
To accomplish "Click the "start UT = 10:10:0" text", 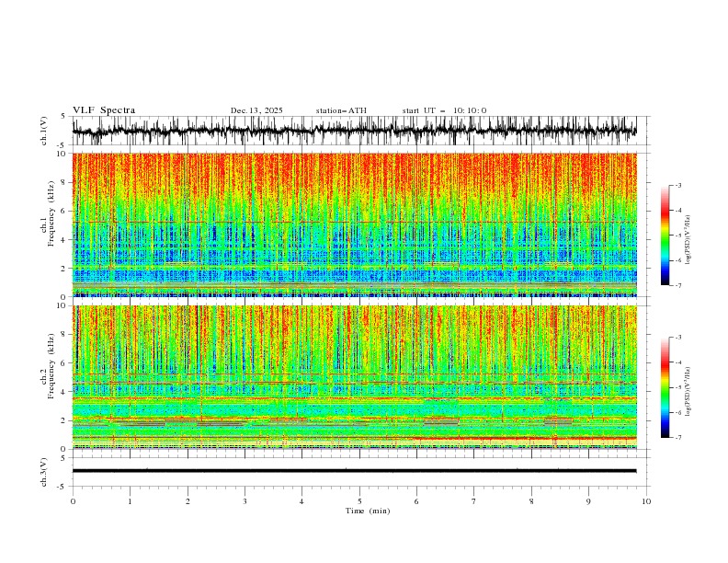I will pos(444,110).
